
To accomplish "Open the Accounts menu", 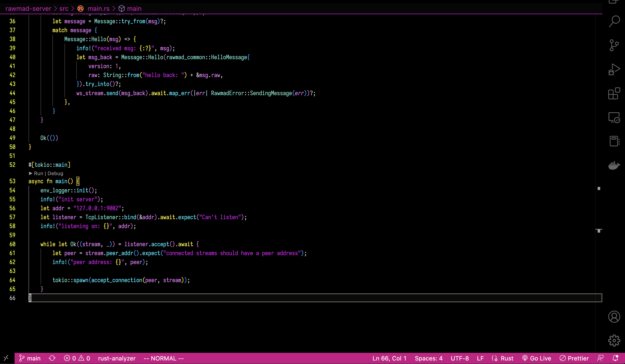I will click(614, 317).
